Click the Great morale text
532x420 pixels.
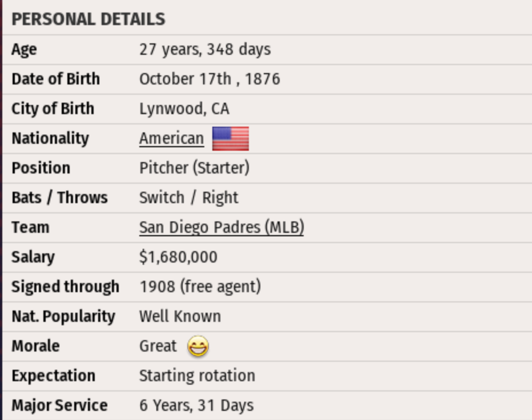[x=158, y=346]
